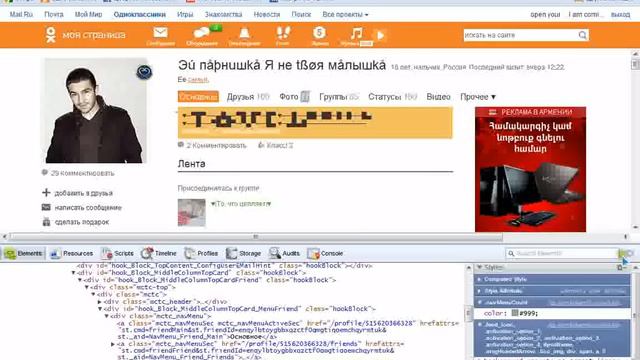
Task: Open the Elements panel in dev tools
Action: tap(23, 253)
